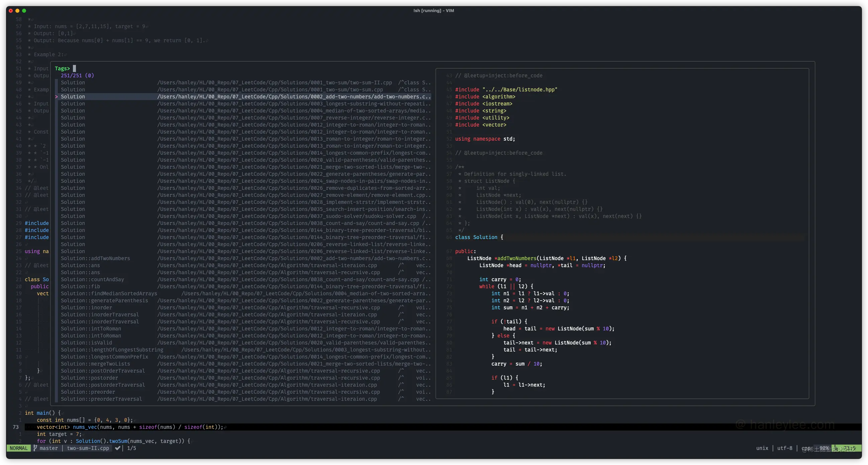The height and width of the screenshot is (465, 868).
Task: Click using namespace std; in preview pane
Action: click(485, 139)
